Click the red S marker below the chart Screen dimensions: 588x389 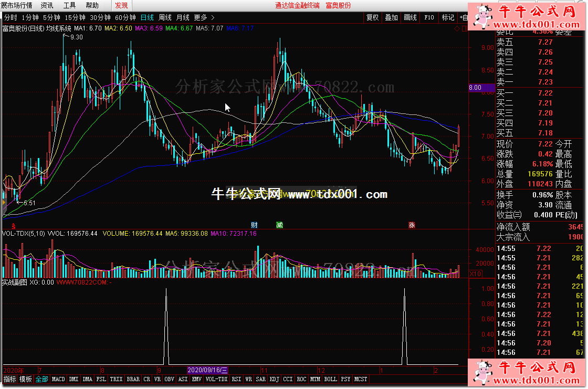click(x=14, y=226)
